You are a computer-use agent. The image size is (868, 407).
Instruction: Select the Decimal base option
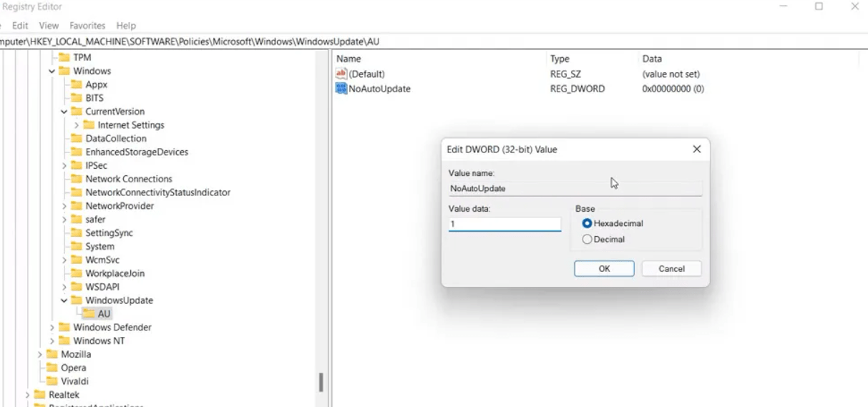587,240
